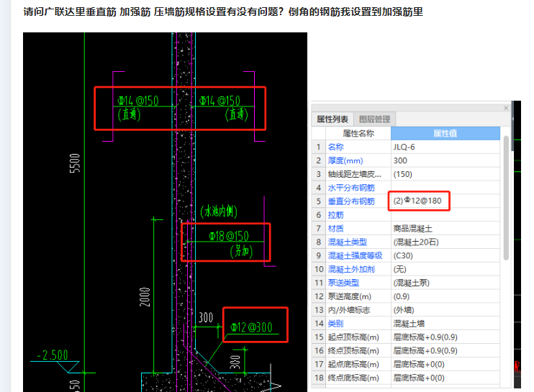Viewport: 534px width, 392px height.
Task: Select the (混凝土泵) value cell
Action: (x=445, y=283)
